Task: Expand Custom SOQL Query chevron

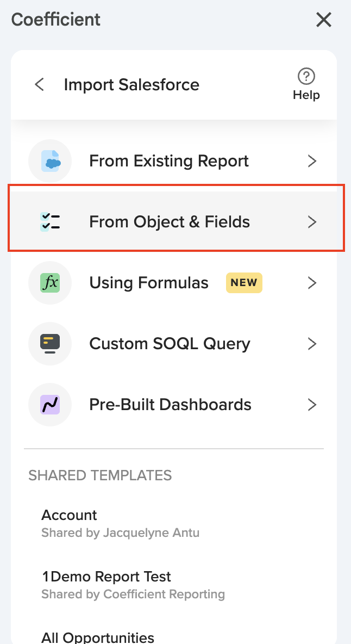Action: coord(312,344)
